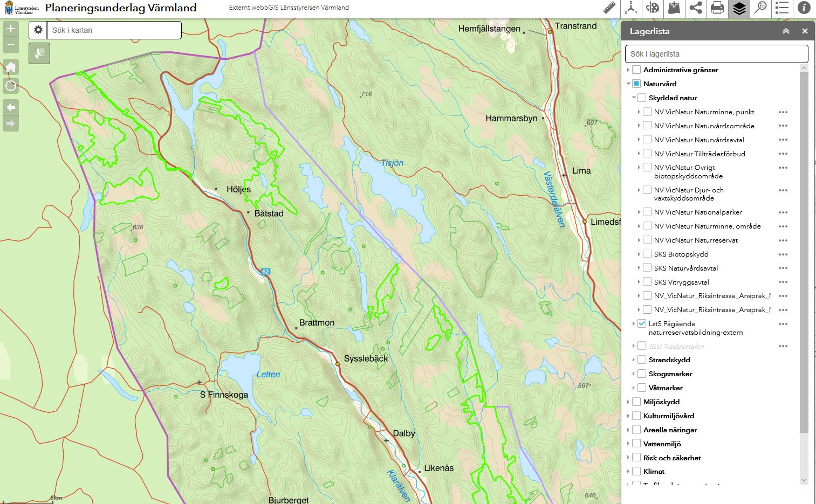816x504 pixels.
Task: Collapse the Lagerlista panel with double chevron
Action: [786, 31]
